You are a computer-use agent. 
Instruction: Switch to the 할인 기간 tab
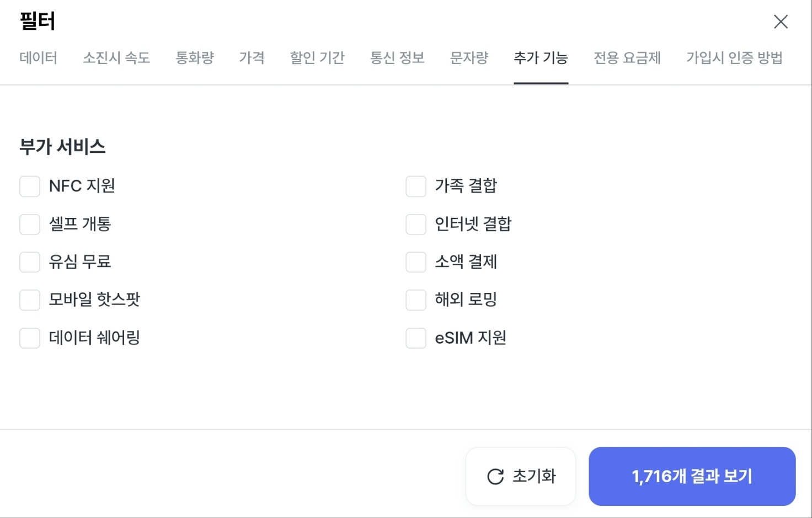click(x=317, y=58)
